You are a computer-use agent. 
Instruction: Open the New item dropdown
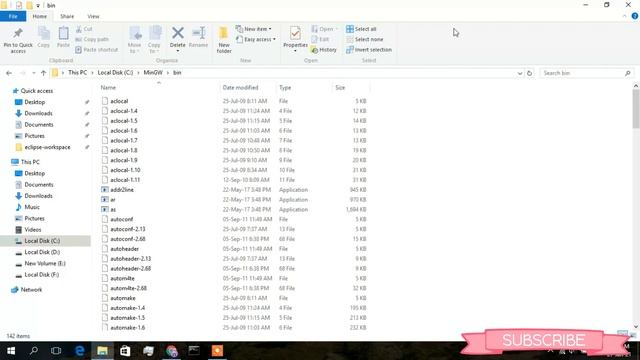click(x=253, y=29)
